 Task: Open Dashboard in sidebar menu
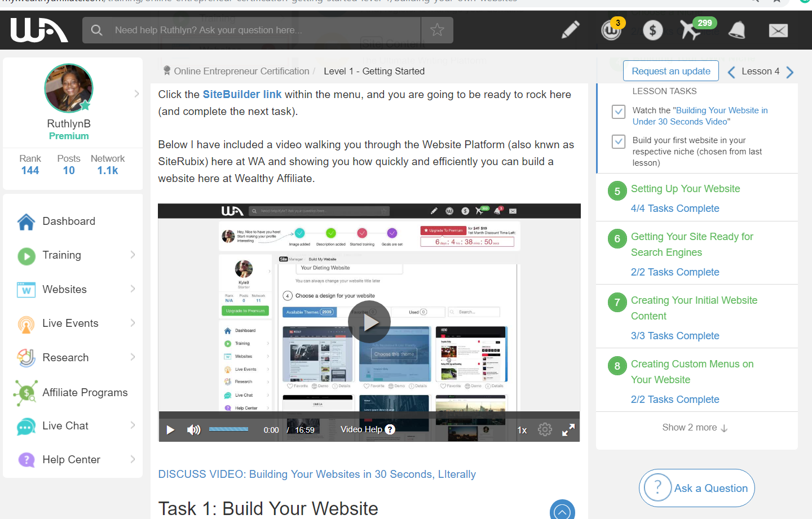69,221
